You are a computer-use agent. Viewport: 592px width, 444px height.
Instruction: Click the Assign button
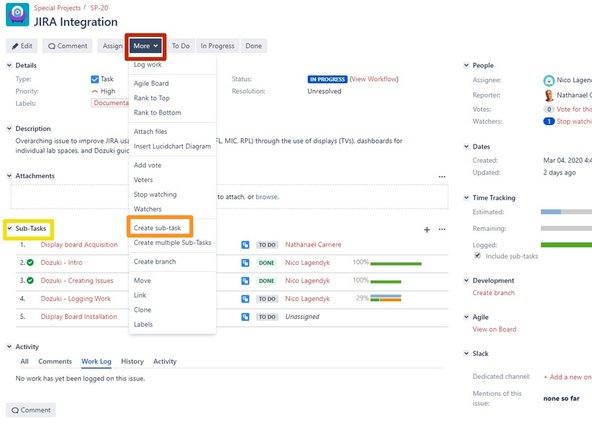(112, 46)
